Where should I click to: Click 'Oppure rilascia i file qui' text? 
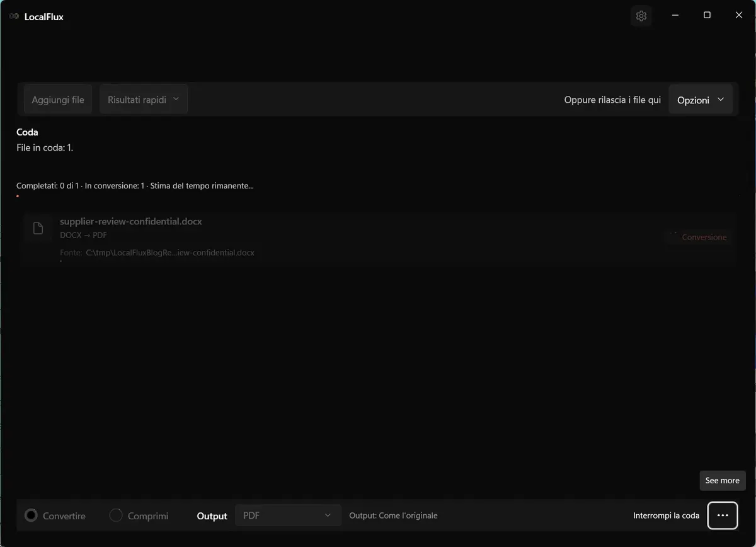tap(612, 100)
